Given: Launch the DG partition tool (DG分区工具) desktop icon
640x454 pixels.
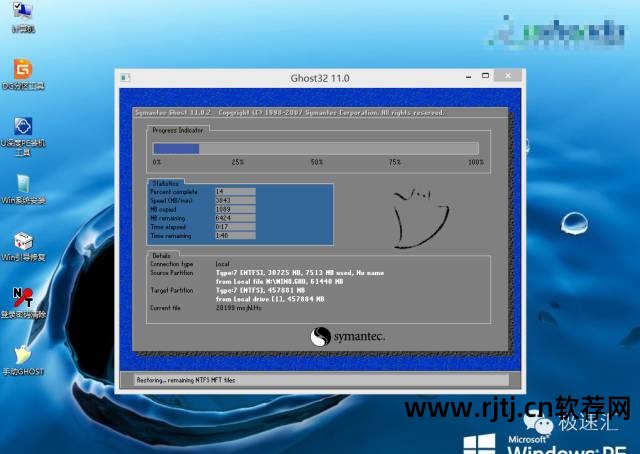Looking at the screenshot, I should [x=23, y=74].
